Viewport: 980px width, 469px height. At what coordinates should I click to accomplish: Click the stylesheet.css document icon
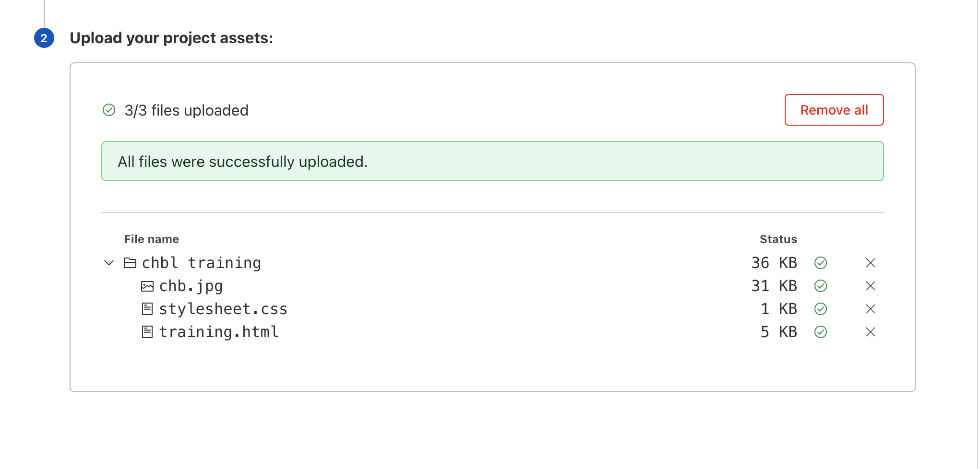147,309
